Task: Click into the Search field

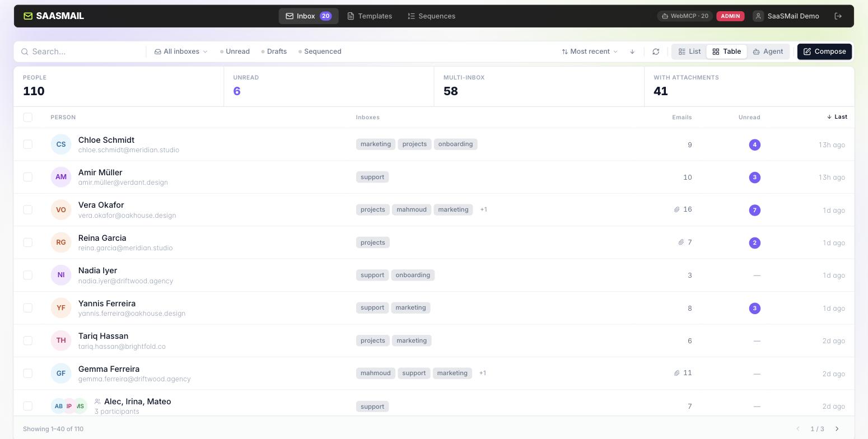Action: [84, 52]
